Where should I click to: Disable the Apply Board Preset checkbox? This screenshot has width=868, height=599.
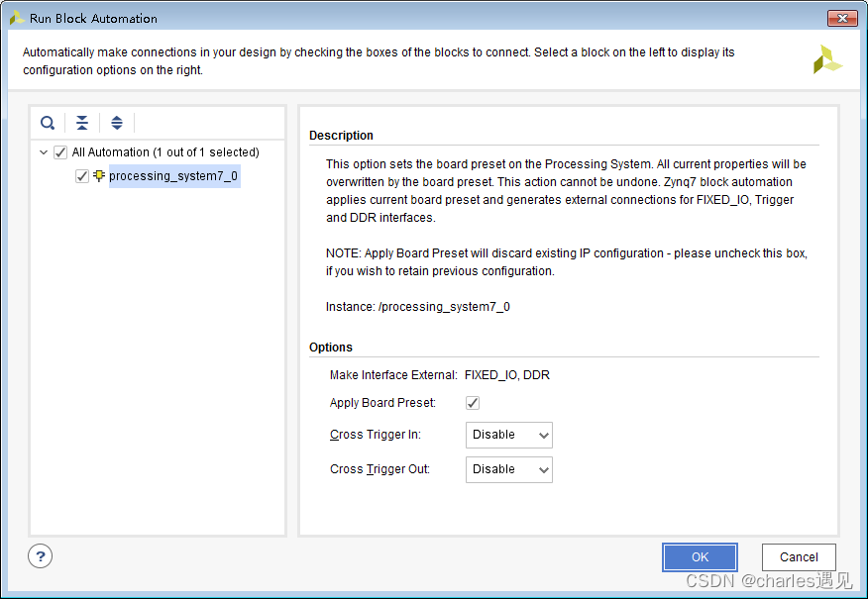click(x=473, y=403)
